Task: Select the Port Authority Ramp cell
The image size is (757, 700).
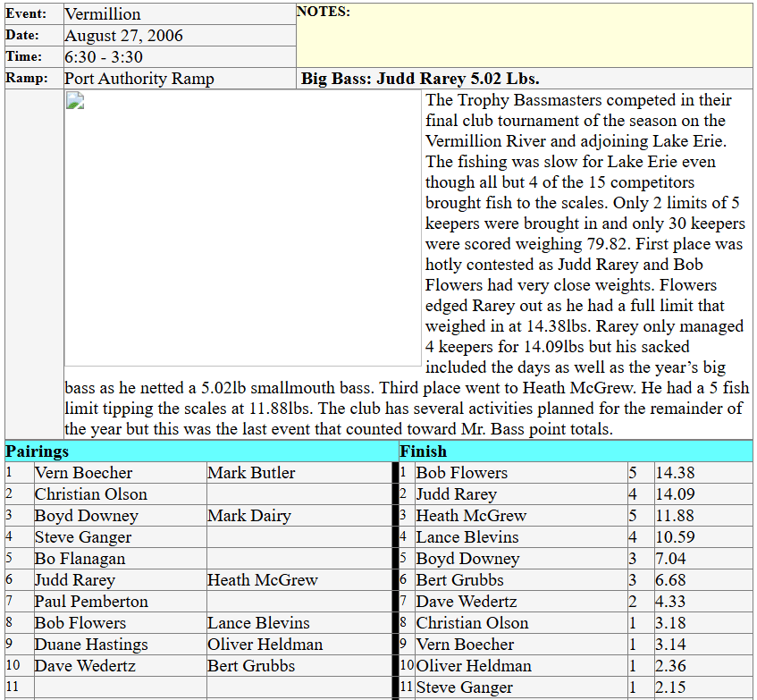Action: (139, 79)
